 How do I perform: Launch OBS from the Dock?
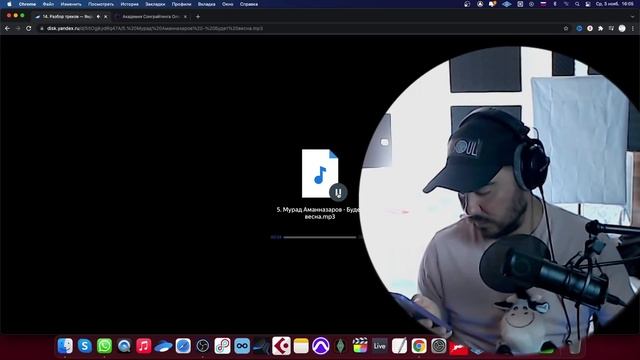pyautogui.click(x=202, y=346)
